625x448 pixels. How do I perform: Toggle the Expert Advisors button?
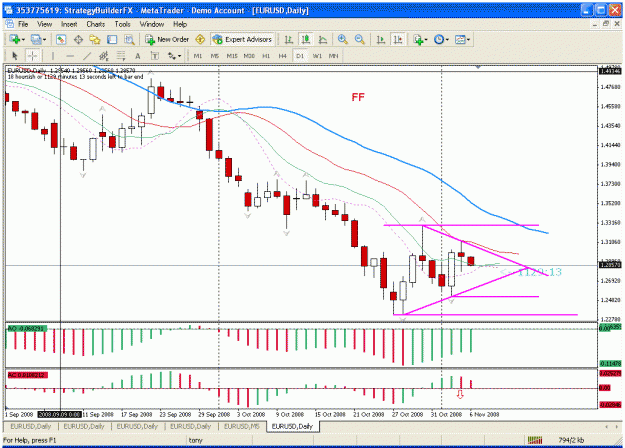click(242, 39)
